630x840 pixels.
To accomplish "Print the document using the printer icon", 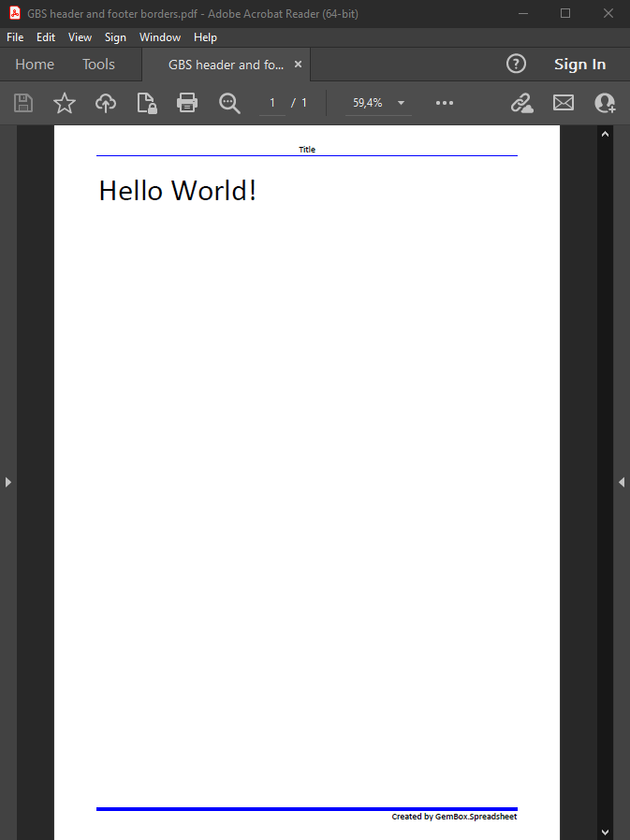I will coord(187,103).
